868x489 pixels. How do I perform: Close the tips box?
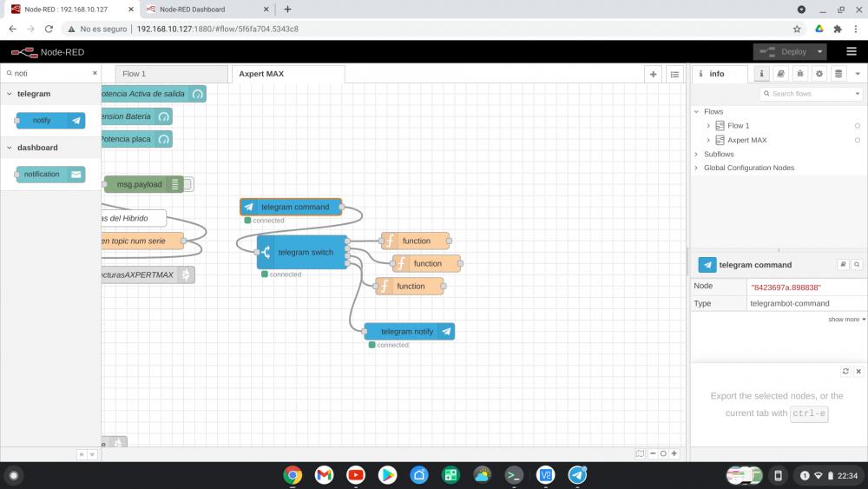click(x=858, y=371)
